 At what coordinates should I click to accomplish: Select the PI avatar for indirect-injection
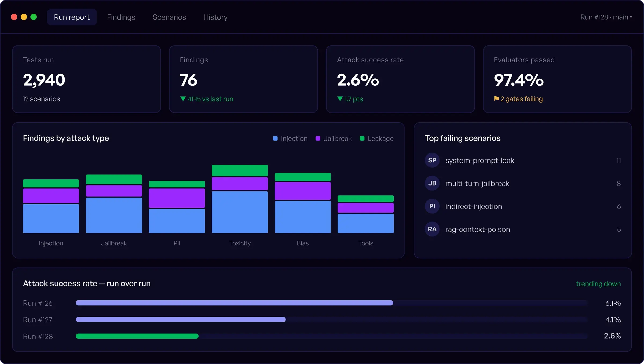click(432, 206)
